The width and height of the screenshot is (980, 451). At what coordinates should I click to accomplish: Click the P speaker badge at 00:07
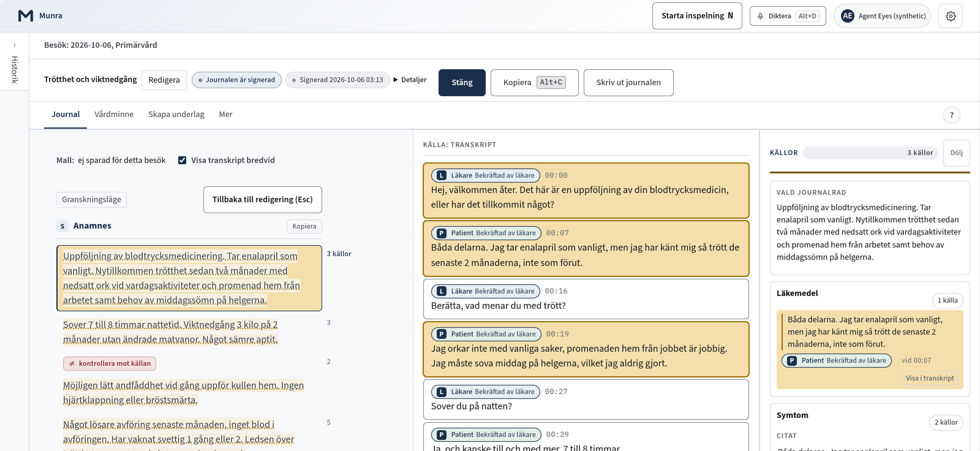442,233
